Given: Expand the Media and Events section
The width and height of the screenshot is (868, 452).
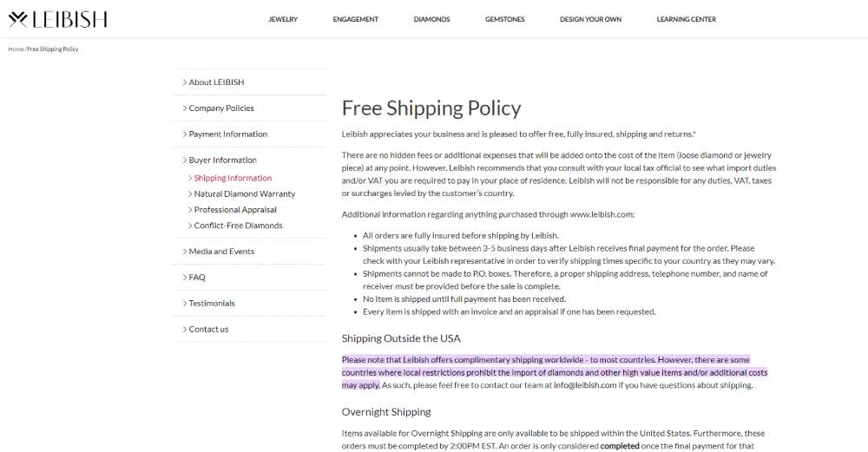Looking at the screenshot, I should coord(221,252).
